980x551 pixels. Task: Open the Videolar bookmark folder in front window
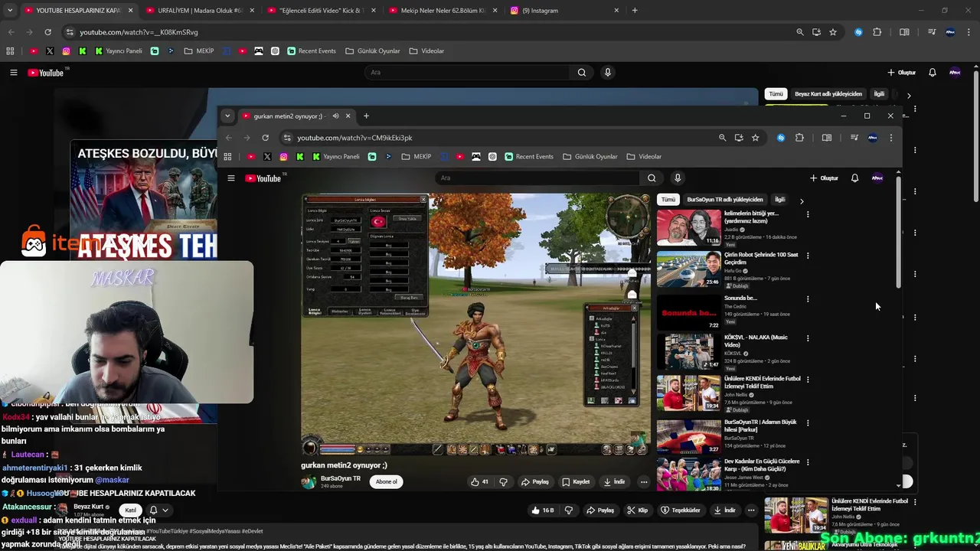point(644,157)
